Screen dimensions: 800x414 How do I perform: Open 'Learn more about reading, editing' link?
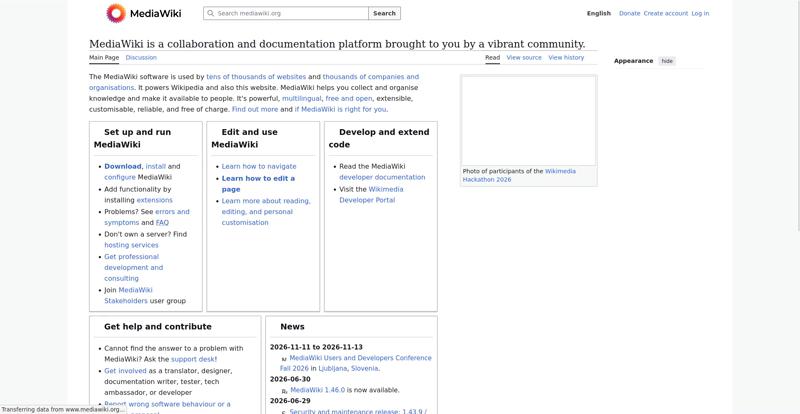click(266, 212)
